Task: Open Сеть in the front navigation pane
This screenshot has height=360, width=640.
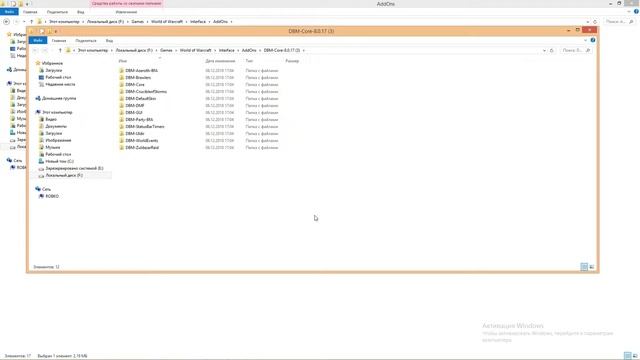Action: pos(46,189)
